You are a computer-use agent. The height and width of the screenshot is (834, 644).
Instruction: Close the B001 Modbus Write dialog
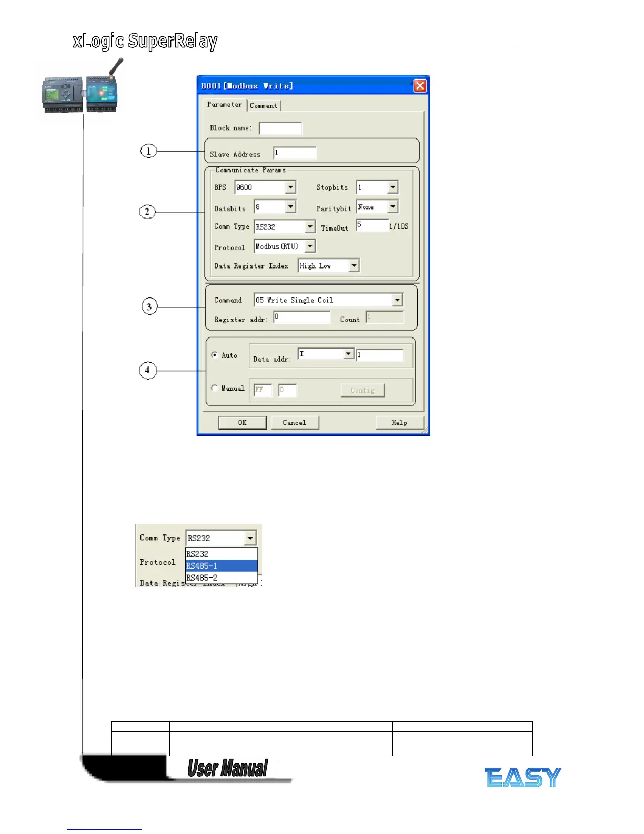coord(420,86)
